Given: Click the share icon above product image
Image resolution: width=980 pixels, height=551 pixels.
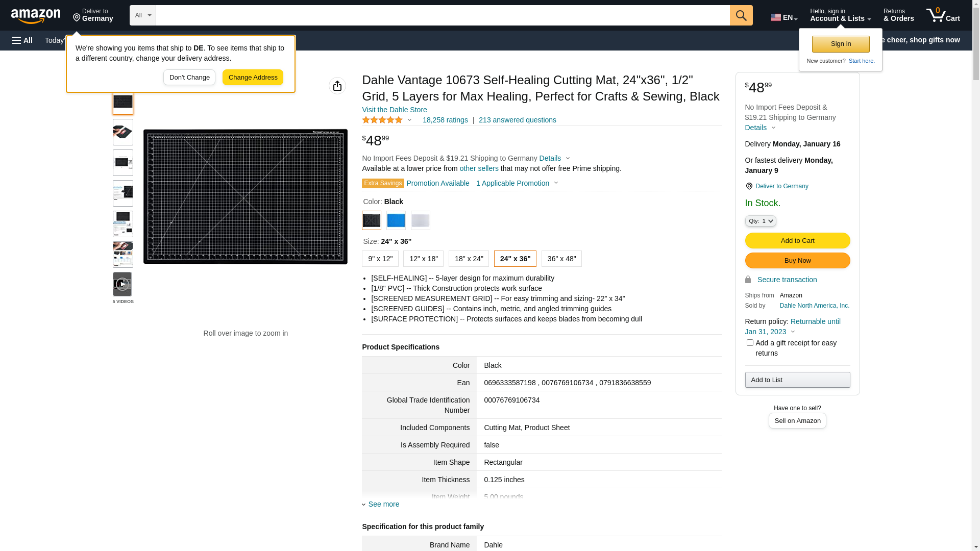Looking at the screenshot, I should pyautogui.click(x=337, y=86).
